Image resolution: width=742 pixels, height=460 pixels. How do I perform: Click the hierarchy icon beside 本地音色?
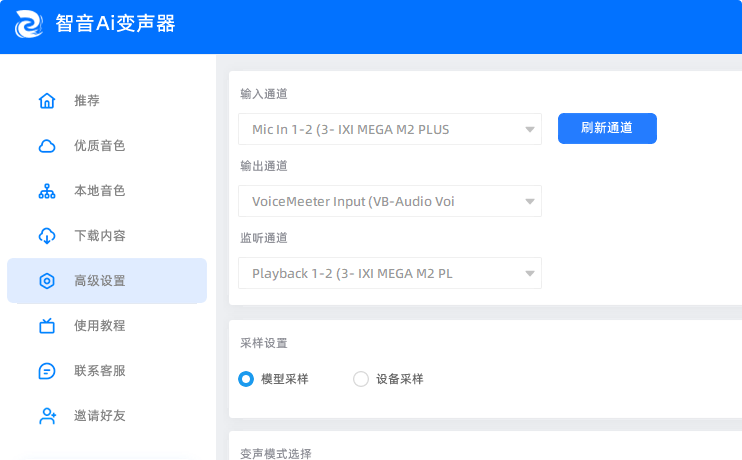coord(47,191)
